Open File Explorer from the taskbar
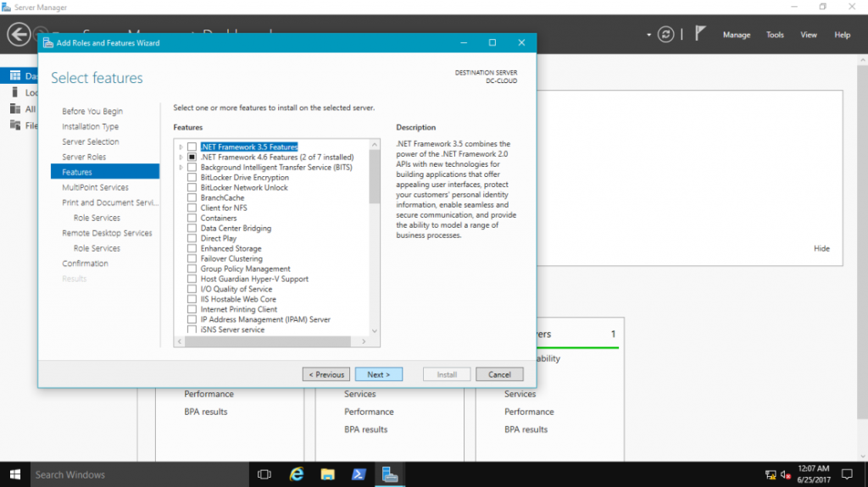 (x=328, y=474)
